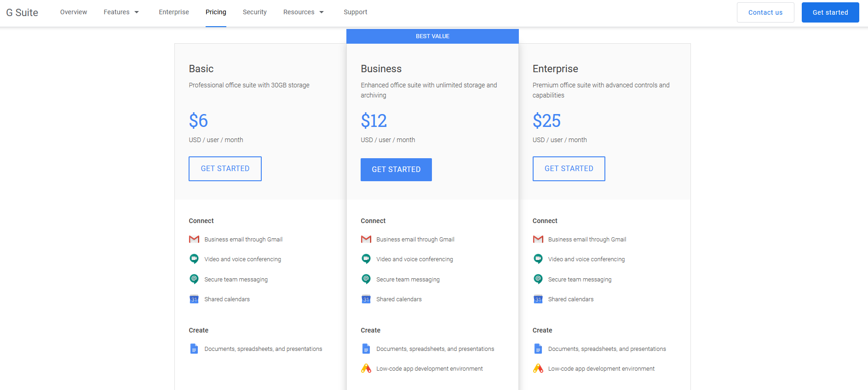Click the Business plan title
This screenshot has height=390, width=868.
pos(381,69)
